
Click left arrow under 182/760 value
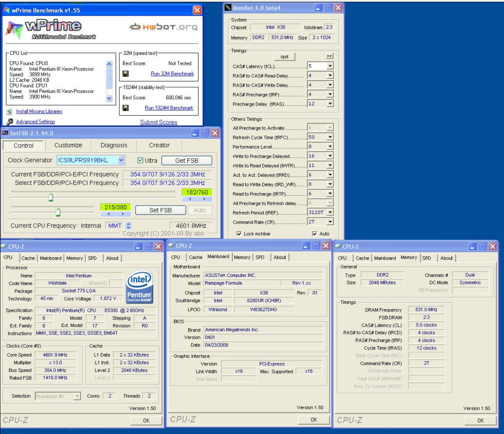point(189,199)
